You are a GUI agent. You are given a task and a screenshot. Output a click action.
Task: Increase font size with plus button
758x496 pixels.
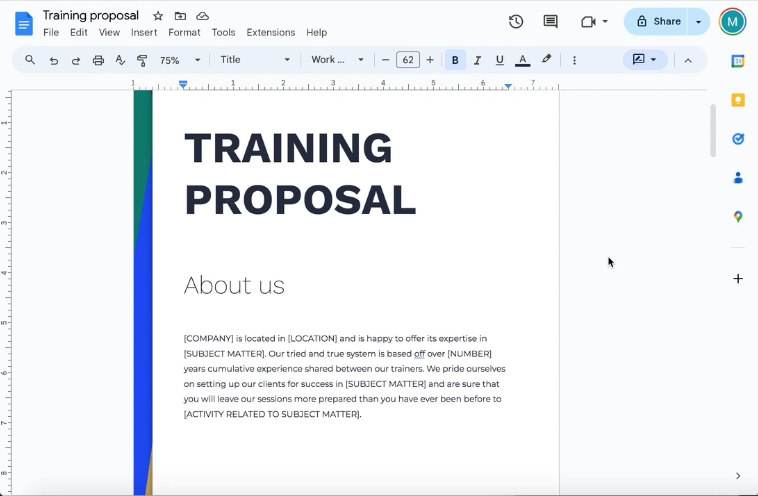click(x=430, y=60)
